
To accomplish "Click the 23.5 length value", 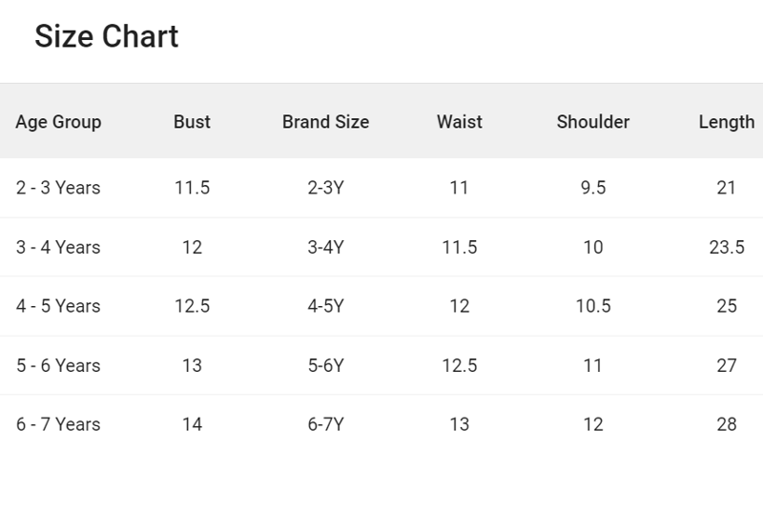I will 726,248.
